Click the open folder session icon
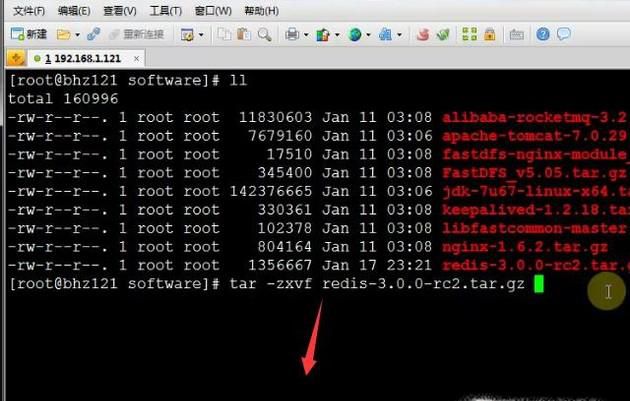 (63, 35)
